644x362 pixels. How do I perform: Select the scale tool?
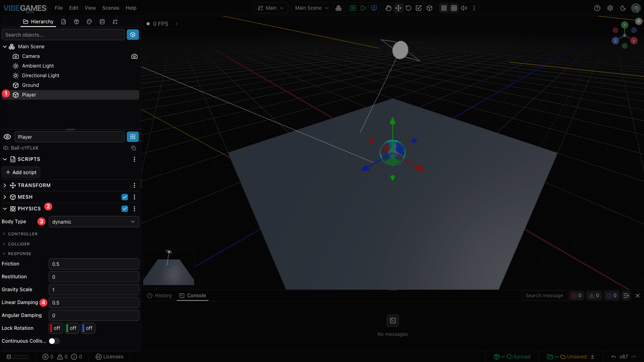(x=419, y=8)
